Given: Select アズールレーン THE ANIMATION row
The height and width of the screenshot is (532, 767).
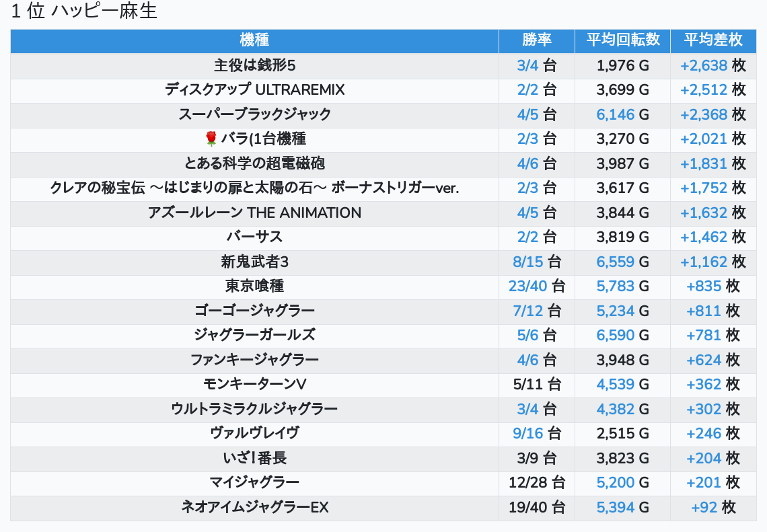Looking at the screenshot, I should click(x=254, y=213).
